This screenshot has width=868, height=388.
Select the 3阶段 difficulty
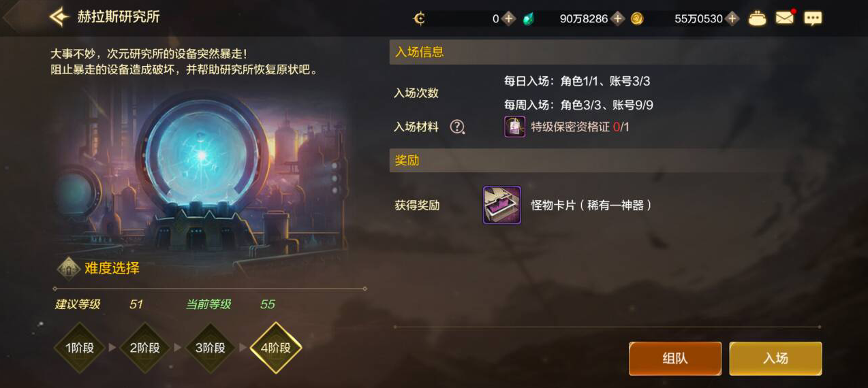pyautogui.click(x=211, y=348)
